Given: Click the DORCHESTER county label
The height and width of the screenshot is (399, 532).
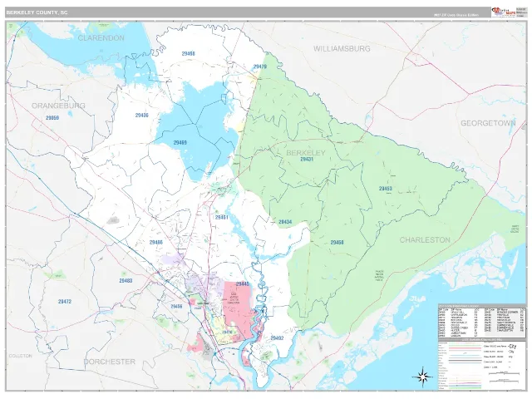Looking at the screenshot, I should (x=109, y=362).
